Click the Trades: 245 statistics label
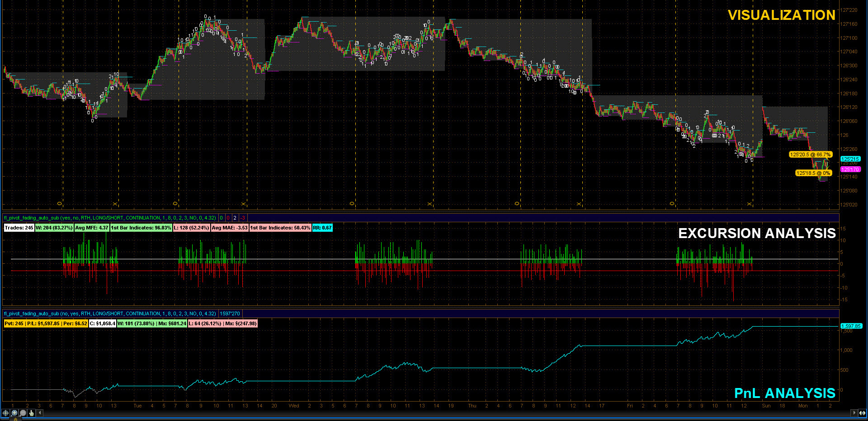 19,228
